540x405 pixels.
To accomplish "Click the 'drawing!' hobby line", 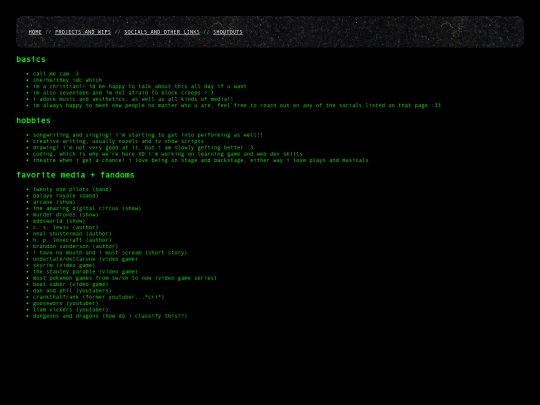I will (143, 147).
